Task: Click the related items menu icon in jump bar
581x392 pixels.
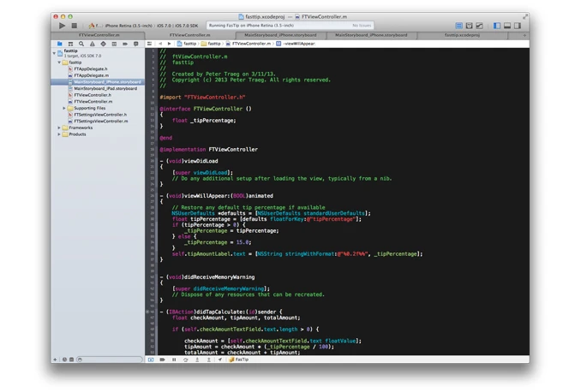Action: (149, 44)
